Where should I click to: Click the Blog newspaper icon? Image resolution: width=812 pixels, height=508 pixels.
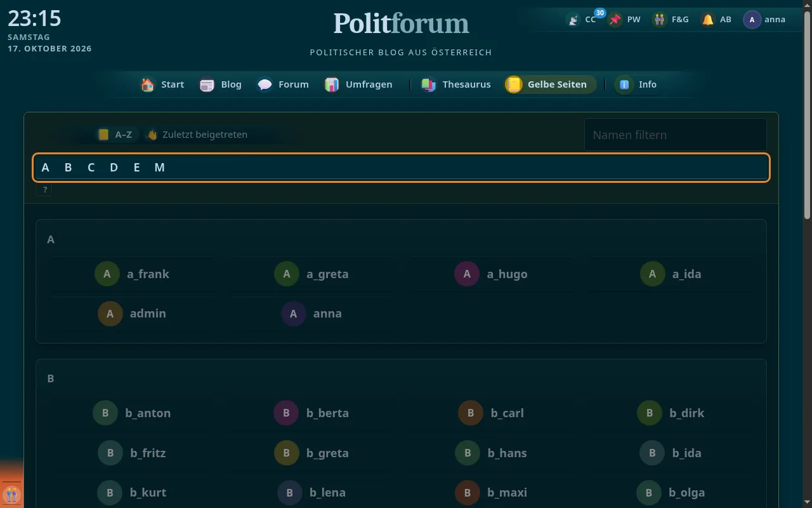point(207,84)
